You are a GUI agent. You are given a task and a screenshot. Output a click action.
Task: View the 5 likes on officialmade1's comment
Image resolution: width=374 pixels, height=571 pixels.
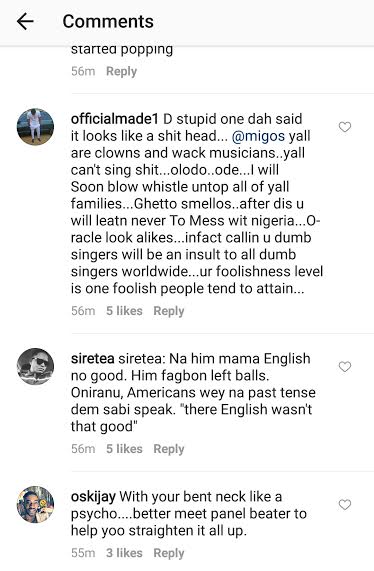pos(124,311)
